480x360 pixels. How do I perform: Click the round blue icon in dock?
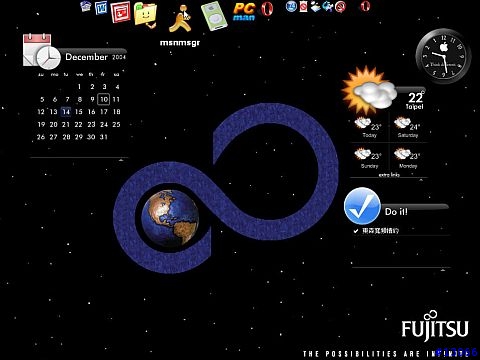(292, 6)
